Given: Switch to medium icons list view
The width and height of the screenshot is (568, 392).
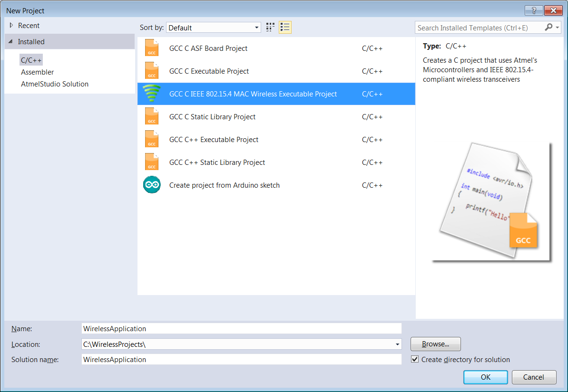Looking at the screenshot, I should [285, 28].
